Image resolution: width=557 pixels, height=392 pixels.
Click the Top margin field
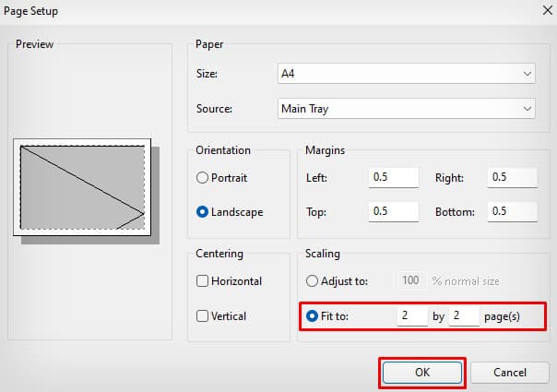[x=394, y=212]
